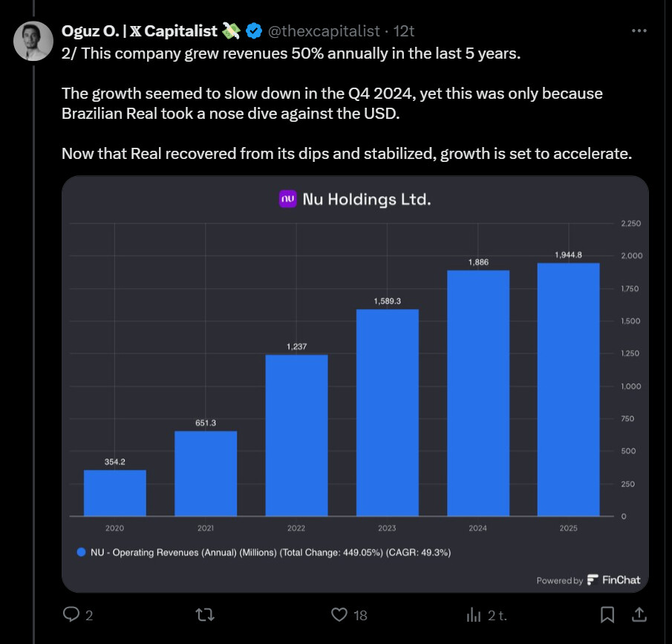Click the blue verified badge
The image size is (672, 644).
[254, 30]
